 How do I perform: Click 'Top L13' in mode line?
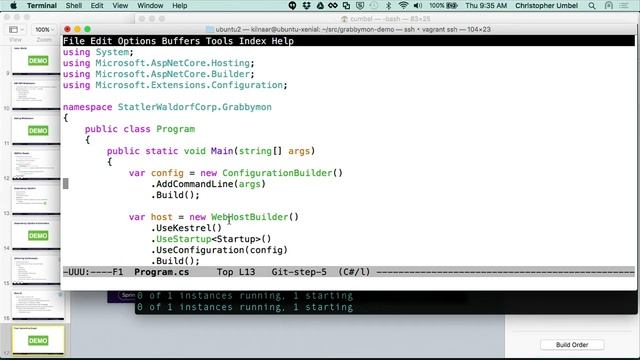(x=236, y=272)
